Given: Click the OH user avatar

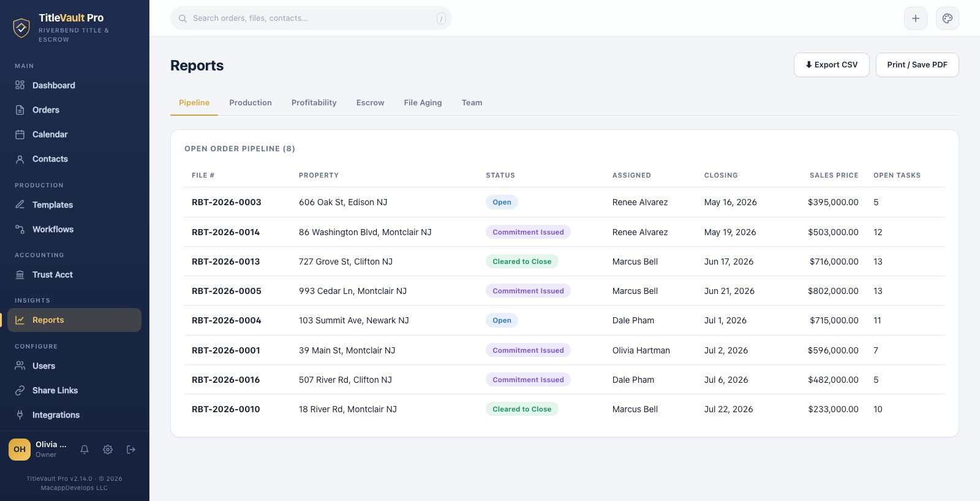Looking at the screenshot, I should (20, 450).
